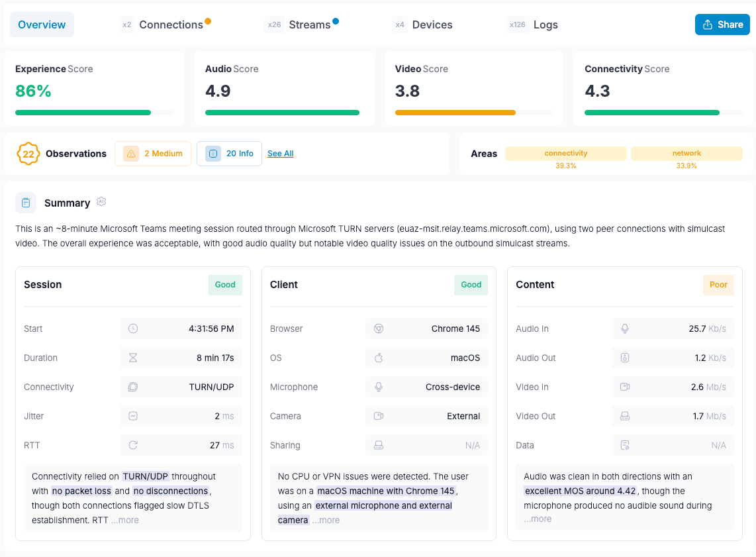Filter by 2 Medium observations
Screen dimensions: 756x557
pos(153,154)
